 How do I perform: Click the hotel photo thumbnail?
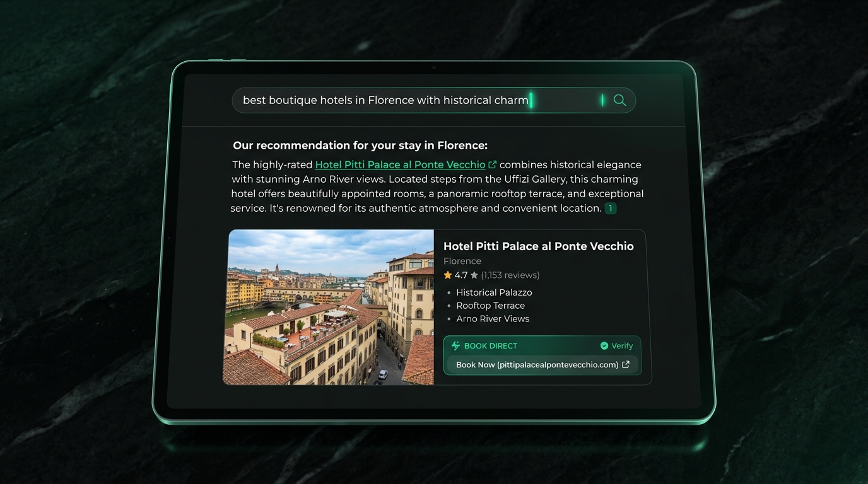(x=329, y=307)
